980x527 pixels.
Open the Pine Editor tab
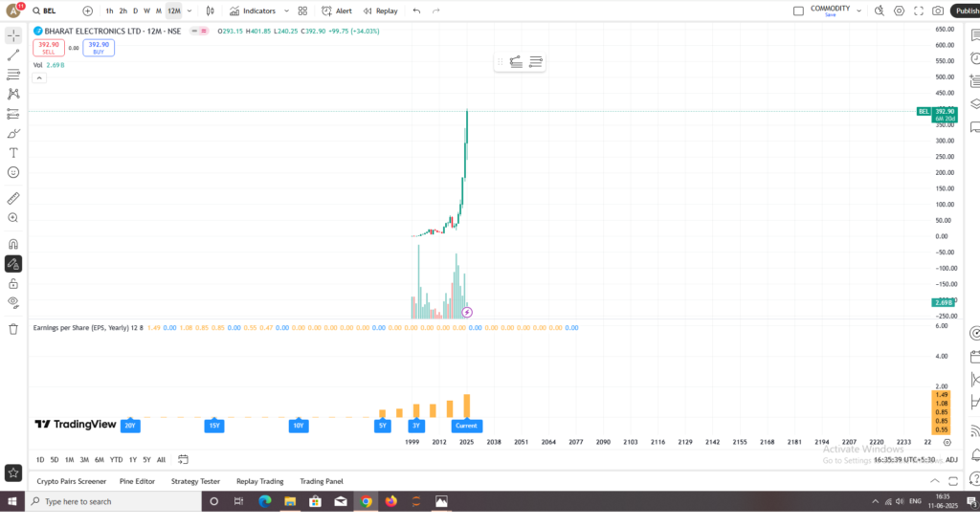pos(137,481)
